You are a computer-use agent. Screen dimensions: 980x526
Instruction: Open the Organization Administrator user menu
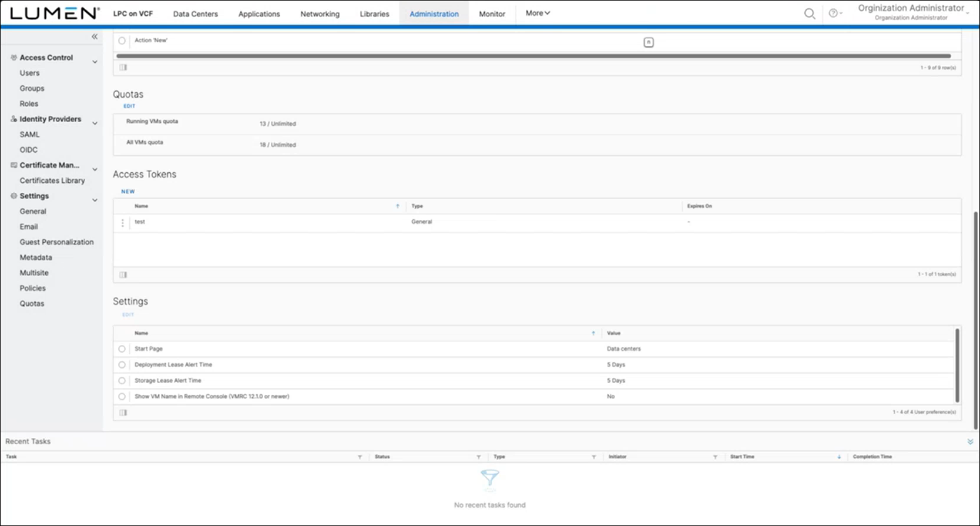point(912,12)
